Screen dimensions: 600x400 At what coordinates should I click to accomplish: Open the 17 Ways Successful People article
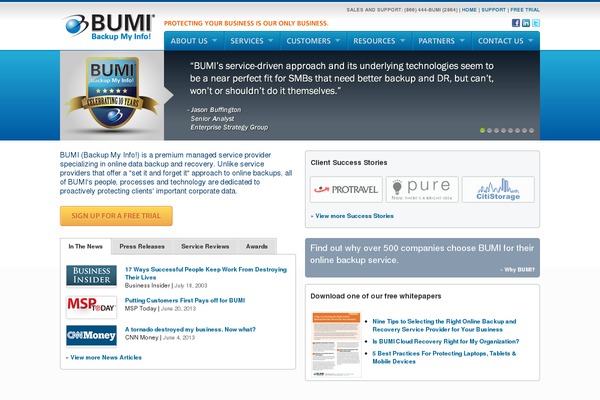[x=205, y=273]
